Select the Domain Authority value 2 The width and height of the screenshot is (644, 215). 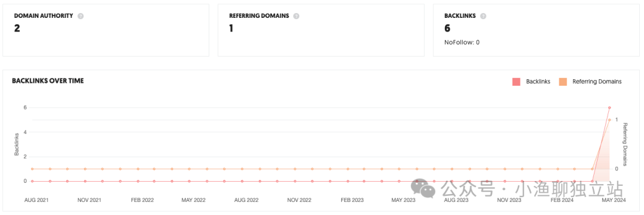pos(17,29)
